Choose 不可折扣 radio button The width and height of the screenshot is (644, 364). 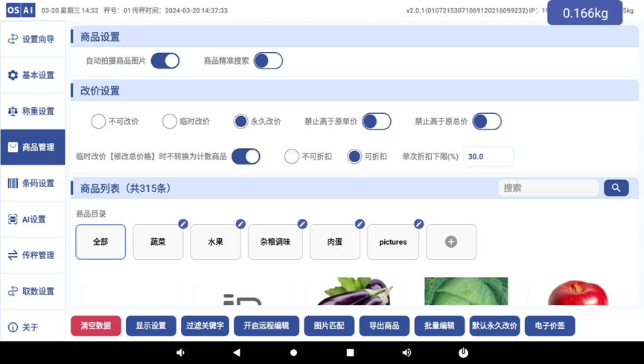click(292, 156)
